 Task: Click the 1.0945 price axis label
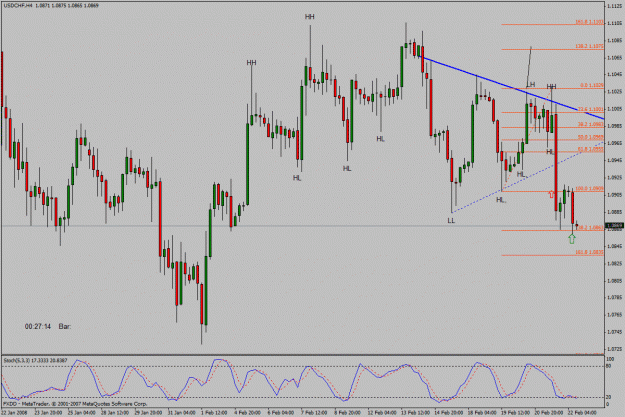coord(614,160)
